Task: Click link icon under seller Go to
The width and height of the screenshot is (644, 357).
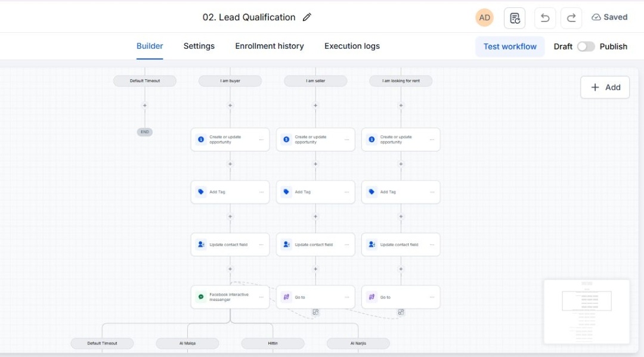Action: (315, 312)
